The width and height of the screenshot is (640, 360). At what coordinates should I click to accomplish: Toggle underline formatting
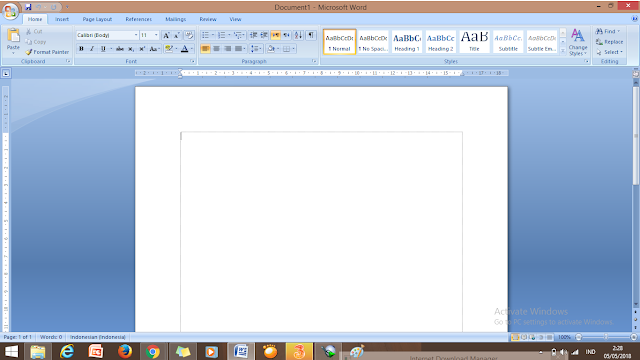[x=103, y=49]
